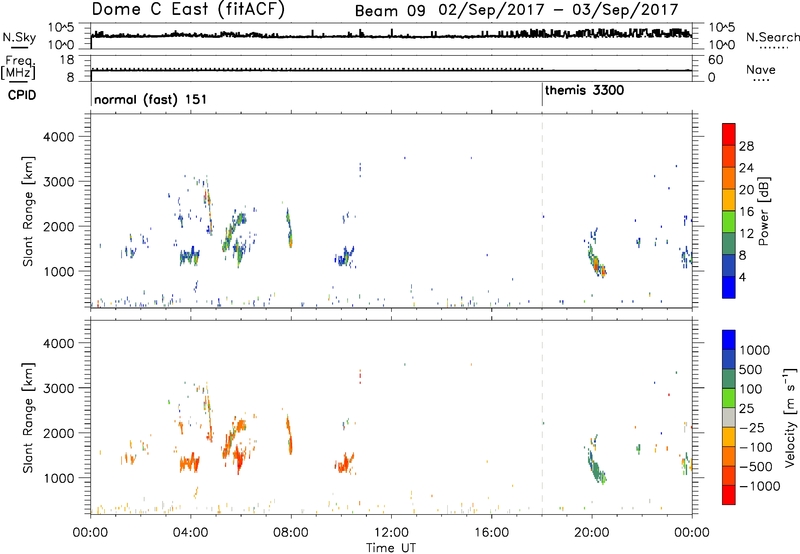
Task: Click the "themis 3300" CPID text
Action: [584, 90]
